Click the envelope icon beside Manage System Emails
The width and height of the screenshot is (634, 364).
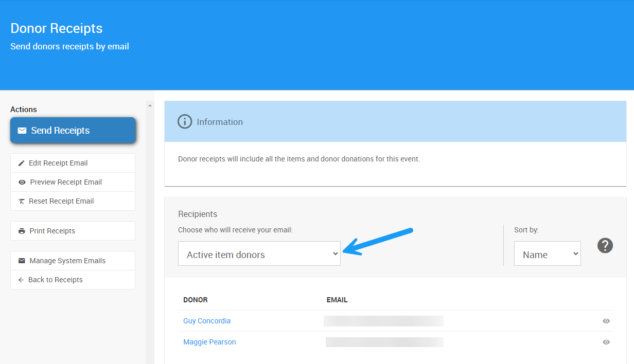tap(22, 261)
